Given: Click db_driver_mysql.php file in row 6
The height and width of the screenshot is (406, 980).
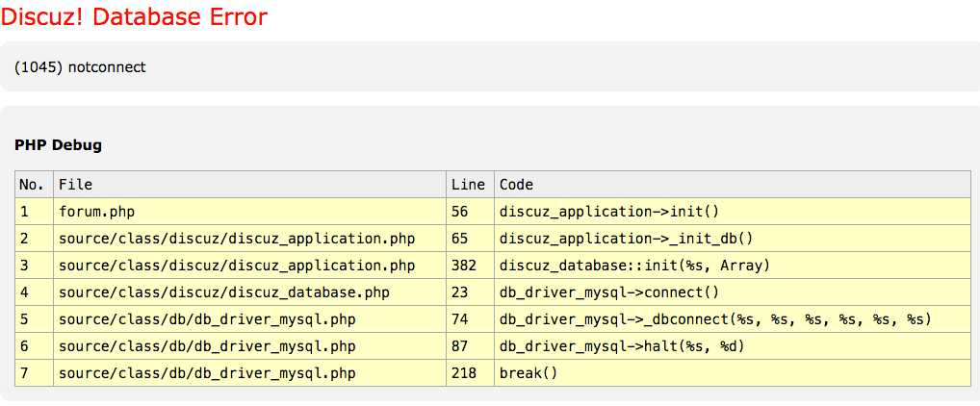Looking at the screenshot, I should [x=249, y=346].
